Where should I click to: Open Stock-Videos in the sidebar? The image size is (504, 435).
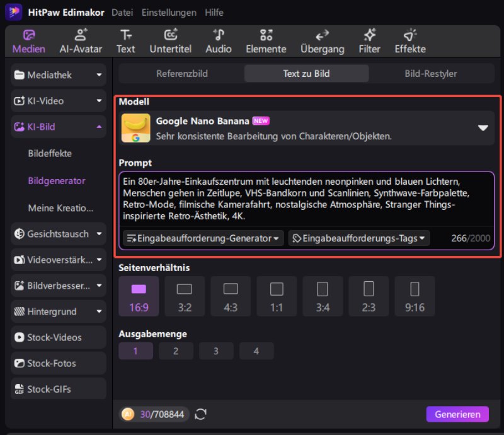point(57,337)
